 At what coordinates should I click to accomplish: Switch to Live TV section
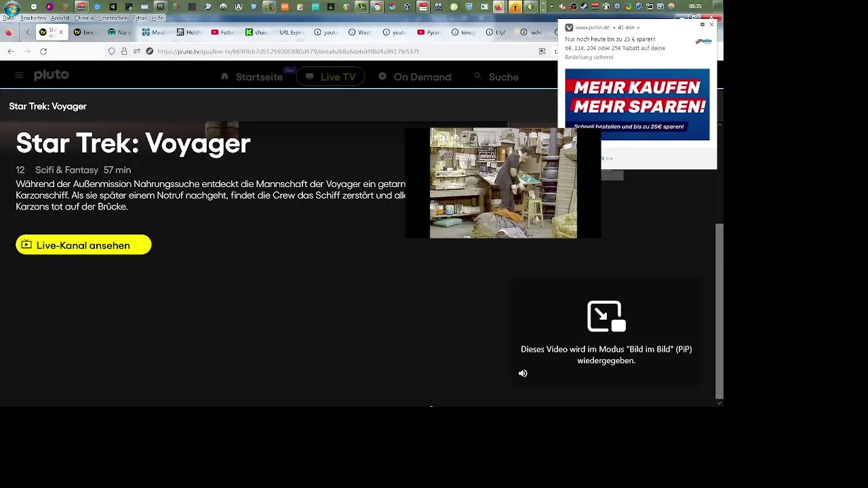pyautogui.click(x=330, y=77)
